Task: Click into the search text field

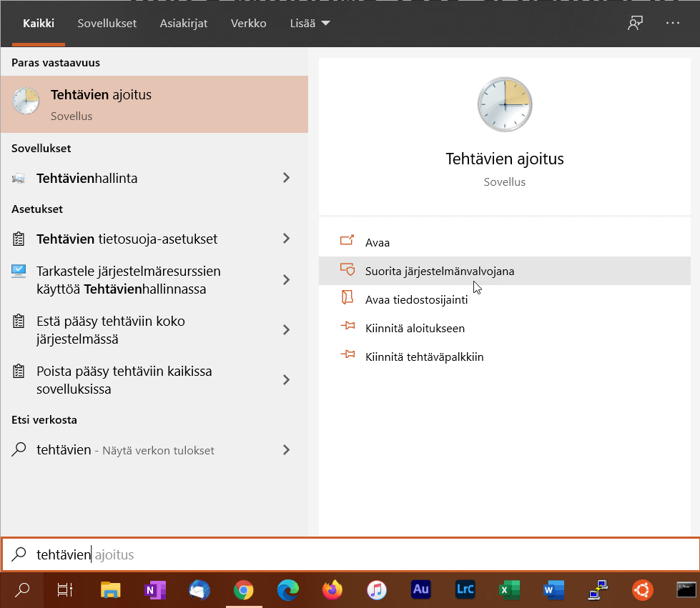Action: click(x=358, y=554)
